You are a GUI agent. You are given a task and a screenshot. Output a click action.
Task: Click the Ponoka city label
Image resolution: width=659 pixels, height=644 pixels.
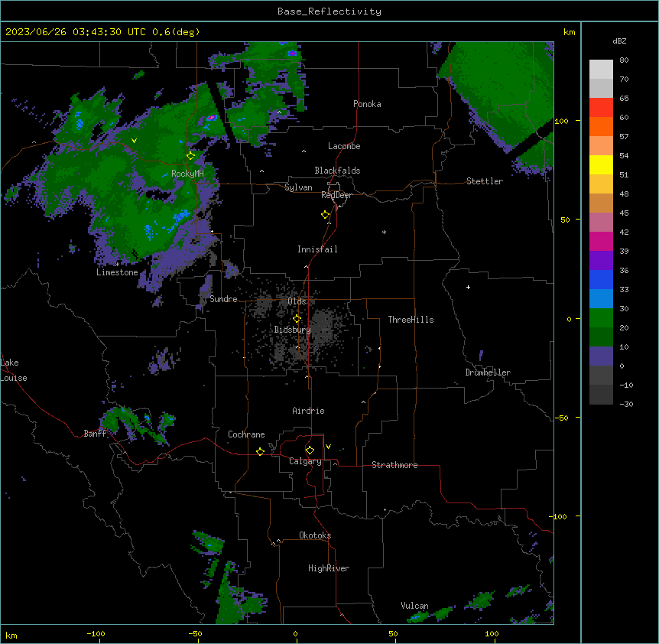(x=367, y=104)
